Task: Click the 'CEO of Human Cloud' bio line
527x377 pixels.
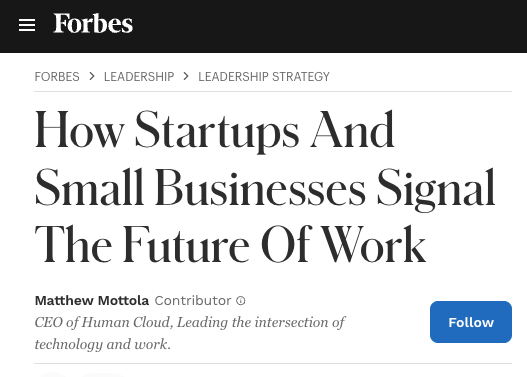Action: tap(190, 322)
